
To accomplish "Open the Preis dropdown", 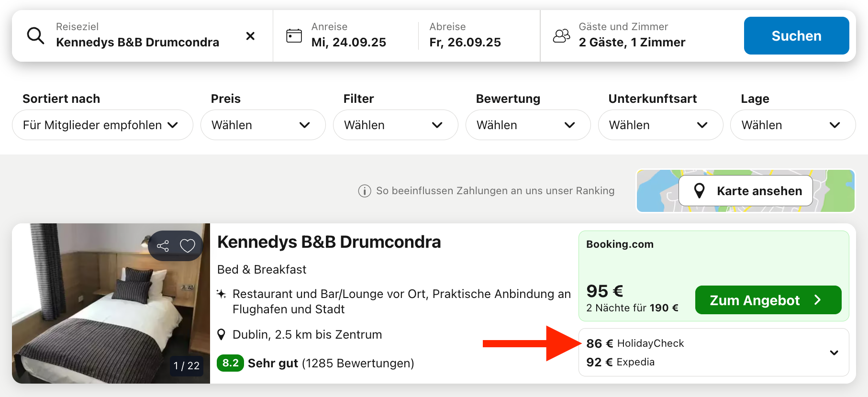I will tap(263, 125).
